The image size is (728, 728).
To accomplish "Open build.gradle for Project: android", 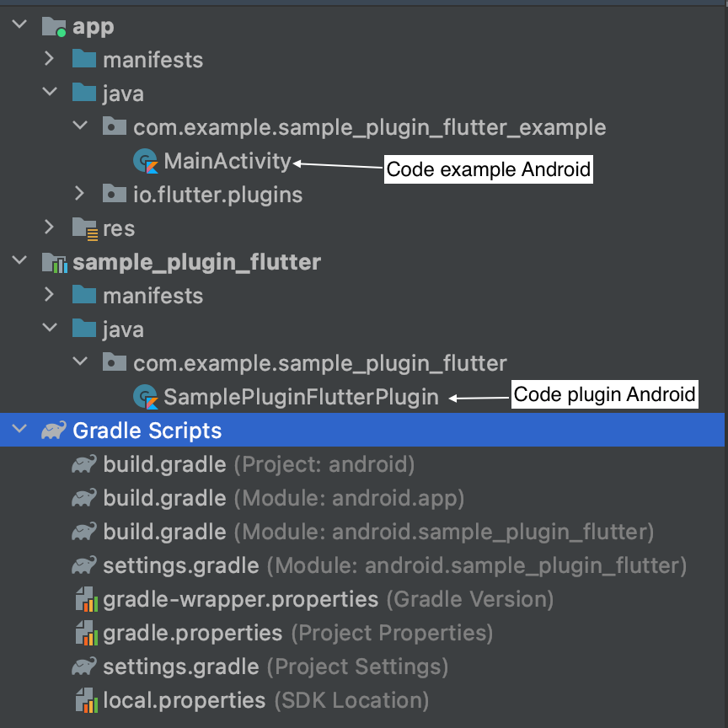I will click(x=164, y=464).
